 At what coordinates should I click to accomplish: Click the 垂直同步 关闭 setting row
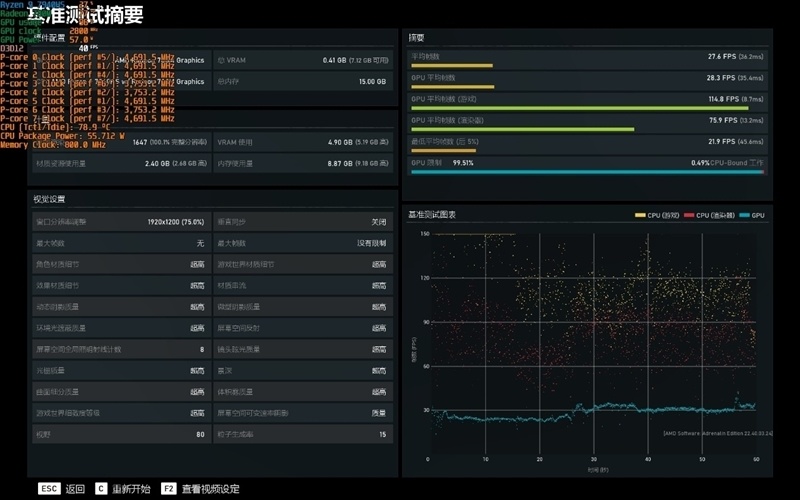coord(303,222)
